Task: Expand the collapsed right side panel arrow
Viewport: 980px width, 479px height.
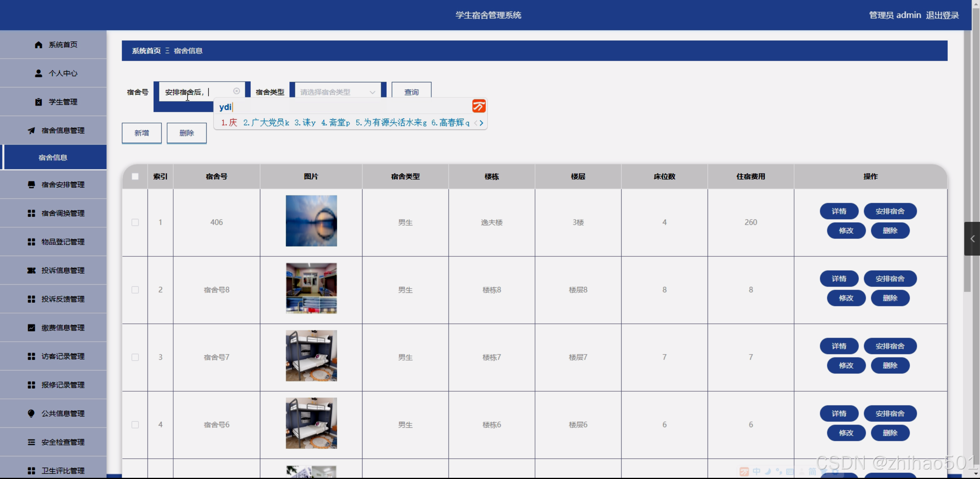Action: 972,239
